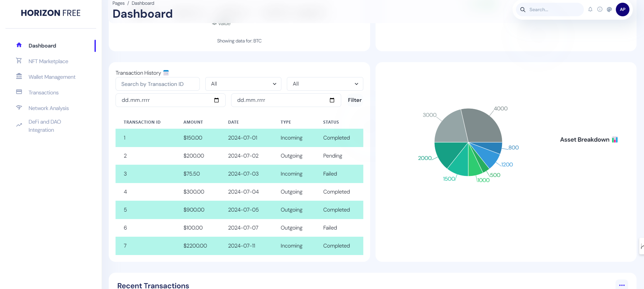Click the notifications bell icon

tap(590, 10)
